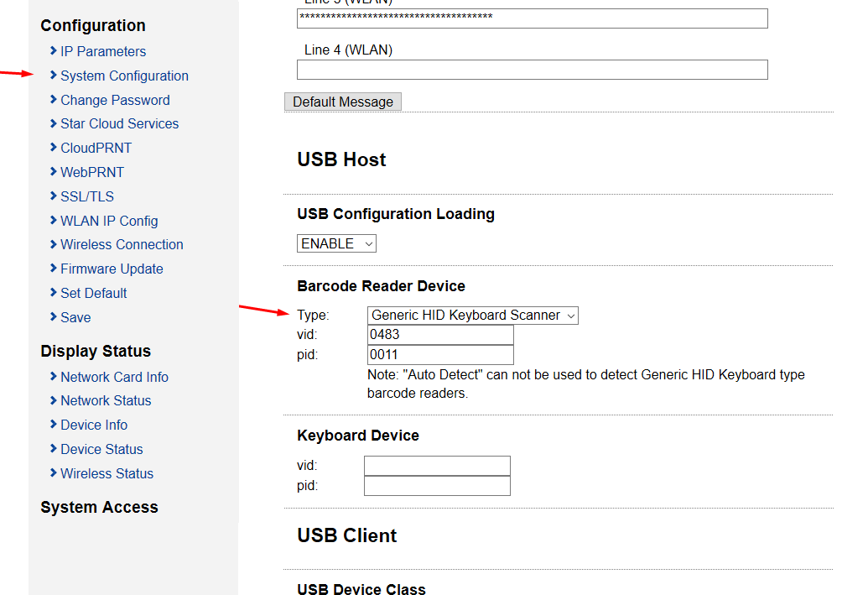This screenshot has width=868, height=595.
Task: Expand USB Configuration Loading ENABLE dropdown
Action: (336, 243)
